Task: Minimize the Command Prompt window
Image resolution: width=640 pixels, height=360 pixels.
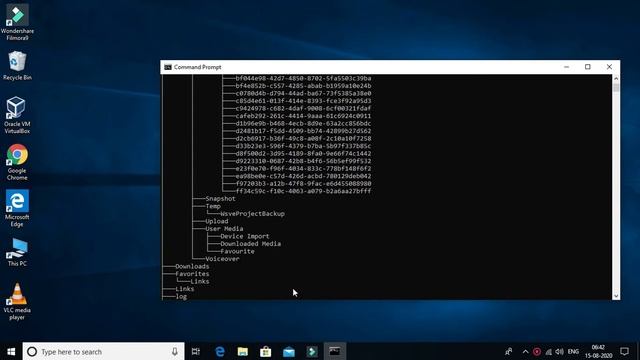Action: 567,67
